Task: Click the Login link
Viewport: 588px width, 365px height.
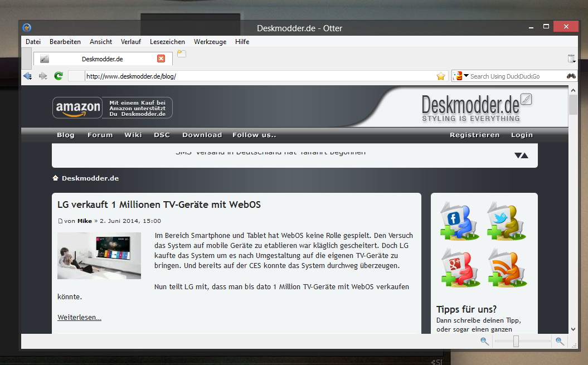Action: tap(522, 135)
